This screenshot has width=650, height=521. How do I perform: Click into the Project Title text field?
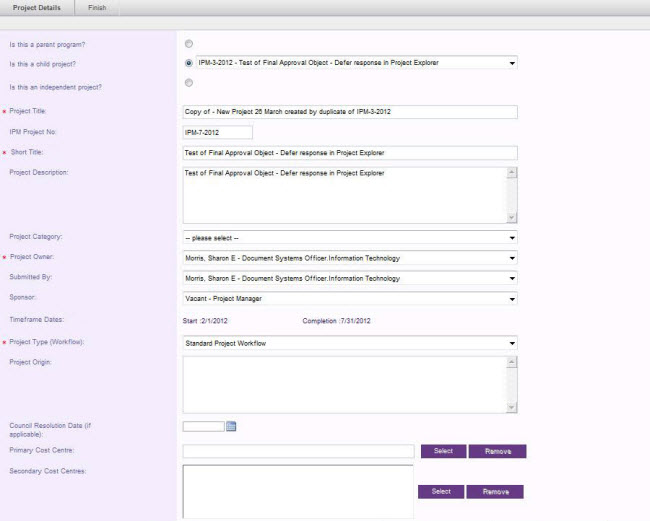coord(350,111)
